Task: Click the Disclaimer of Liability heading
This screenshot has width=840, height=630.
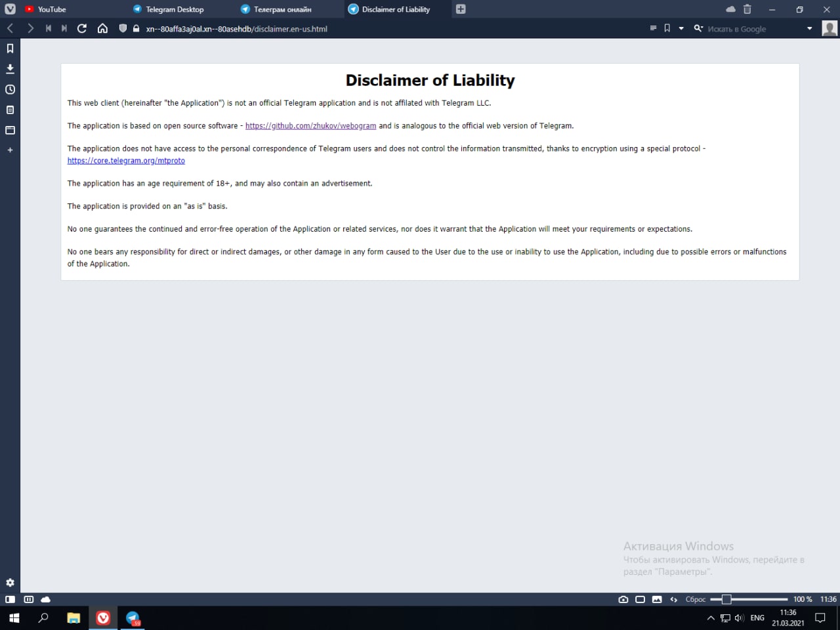Action: (430, 80)
